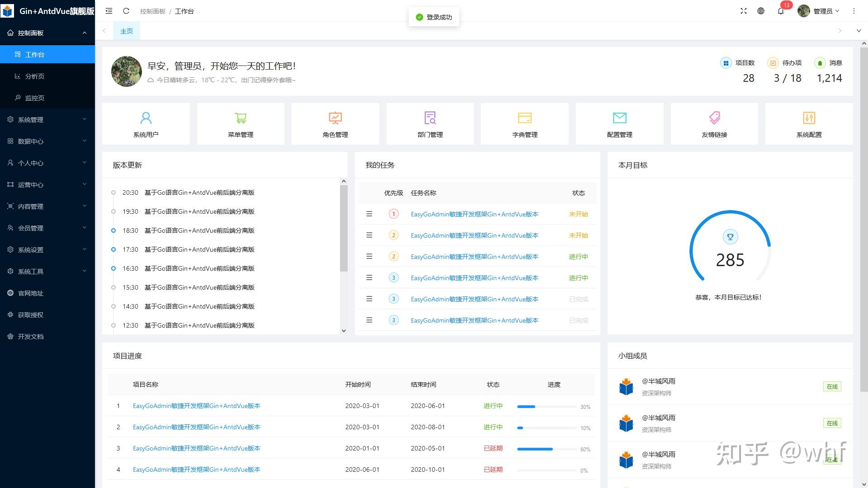This screenshot has width=868, height=488.
Task: Open the 菜单管理 shortcut card
Action: point(241,123)
